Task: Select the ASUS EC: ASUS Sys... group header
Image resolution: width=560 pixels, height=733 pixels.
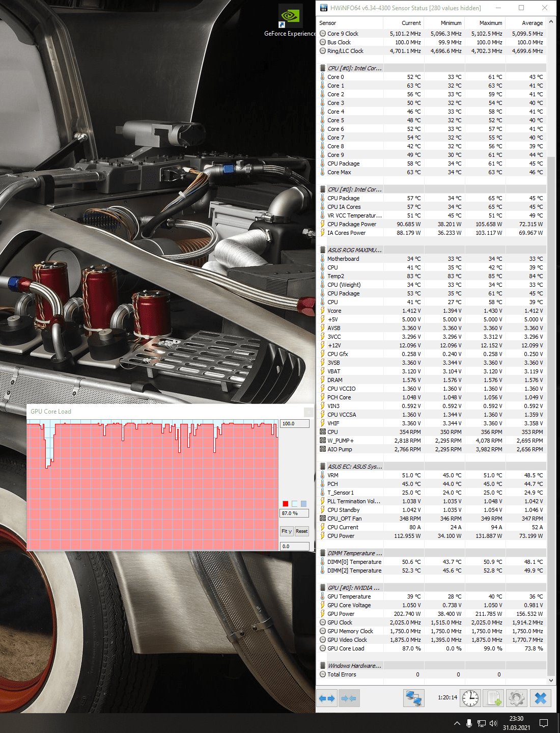Action: pos(431,467)
